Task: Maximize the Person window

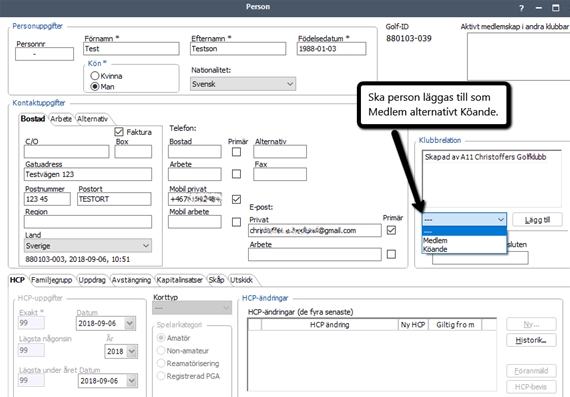Action: pos(555,8)
